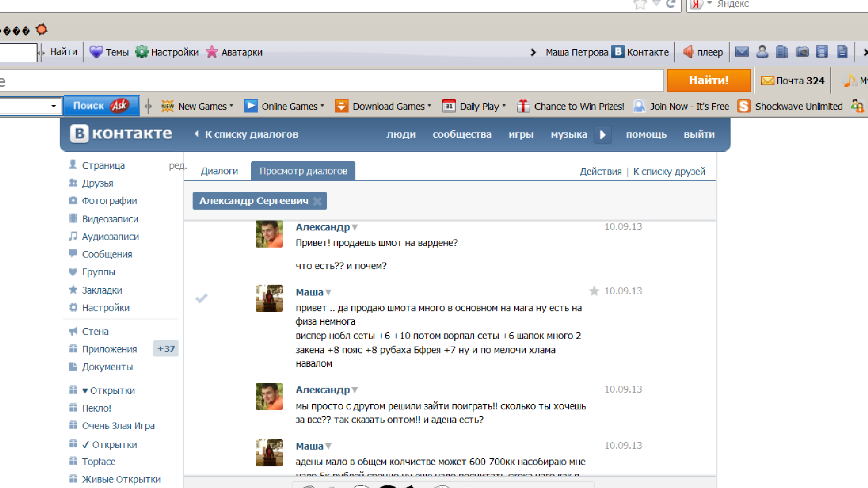Select the Просмотр диалогов tab
The height and width of the screenshot is (488, 868).
point(303,171)
